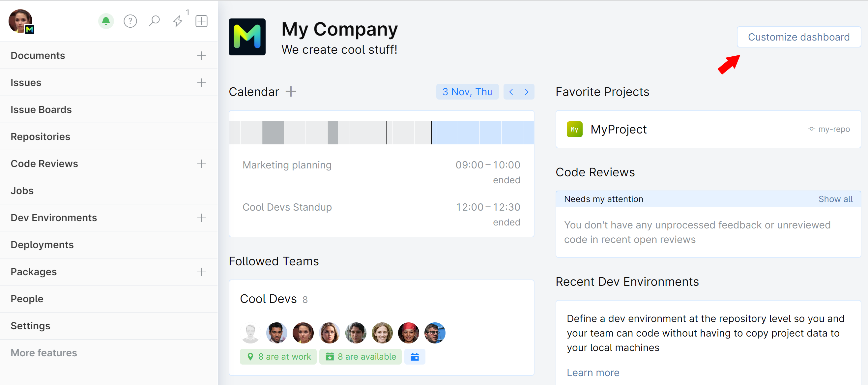Click the MyProject favicon icon
The width and height of the screenshot is (868, 385).
coord(575,129)
